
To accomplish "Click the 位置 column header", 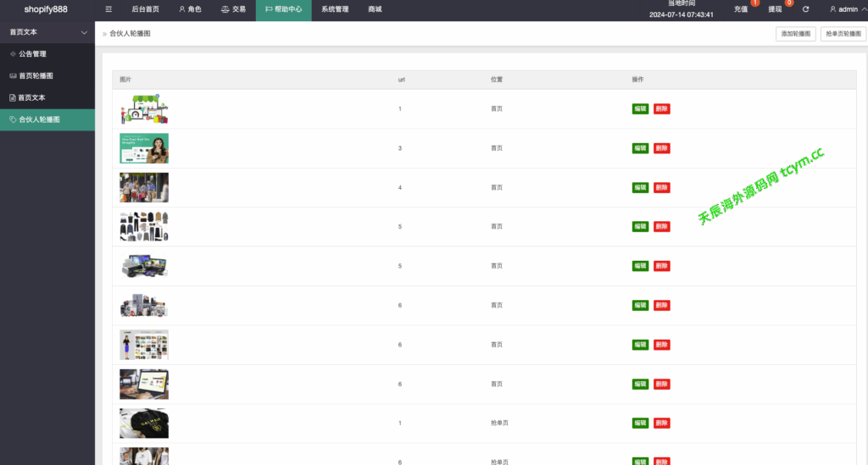I will point(497,80).
